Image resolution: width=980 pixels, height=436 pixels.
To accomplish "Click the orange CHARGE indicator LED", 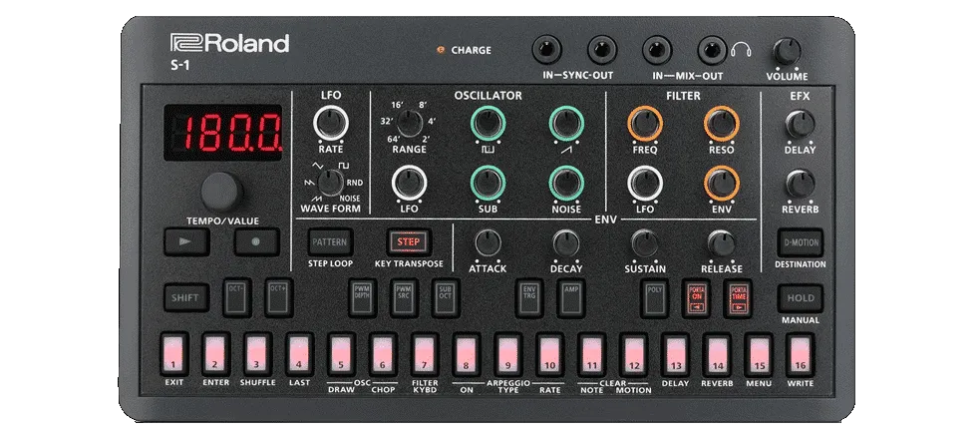I will click(440, 50).
